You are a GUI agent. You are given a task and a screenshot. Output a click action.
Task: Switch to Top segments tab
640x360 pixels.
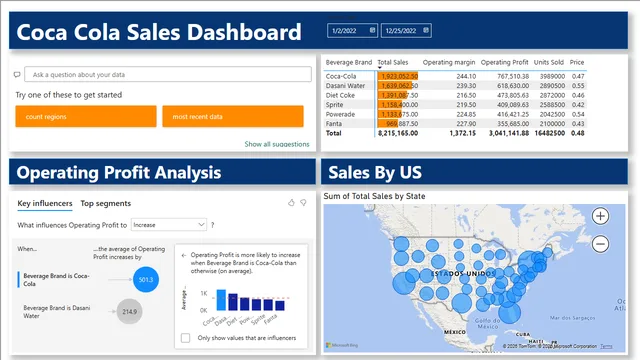tap(106, 203)
